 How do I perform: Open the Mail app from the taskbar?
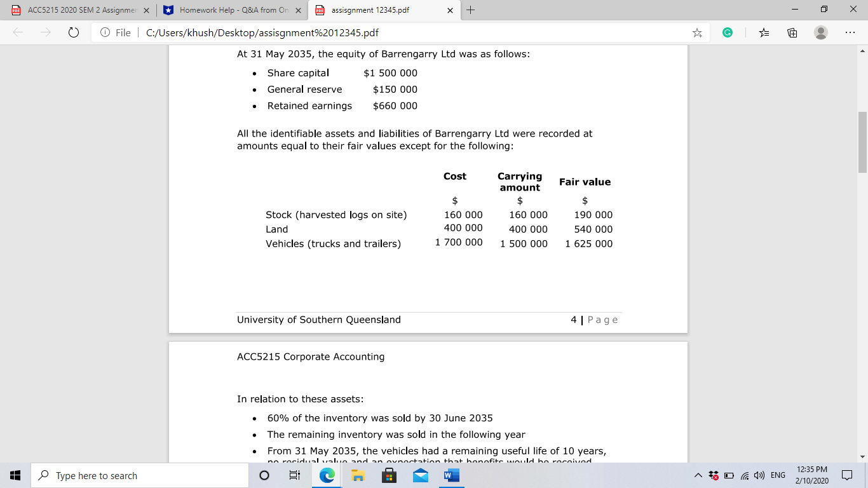pos(420,475)
